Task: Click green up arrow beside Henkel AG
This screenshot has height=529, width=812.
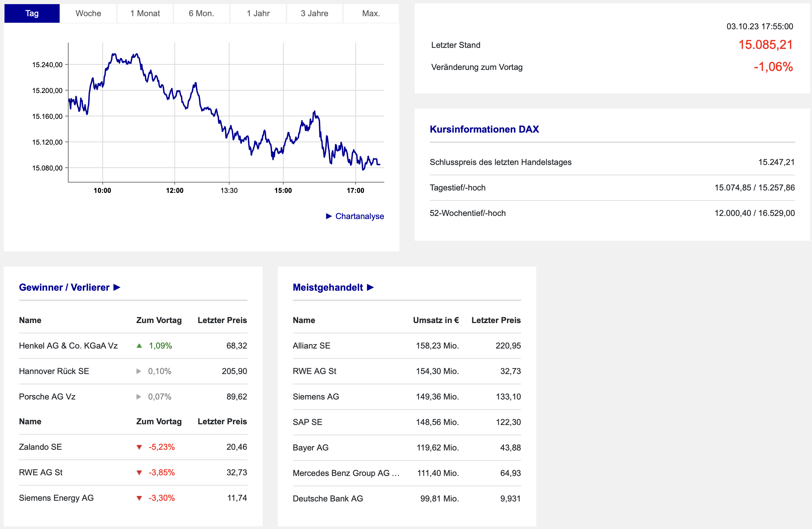Action: coord(139,346)
